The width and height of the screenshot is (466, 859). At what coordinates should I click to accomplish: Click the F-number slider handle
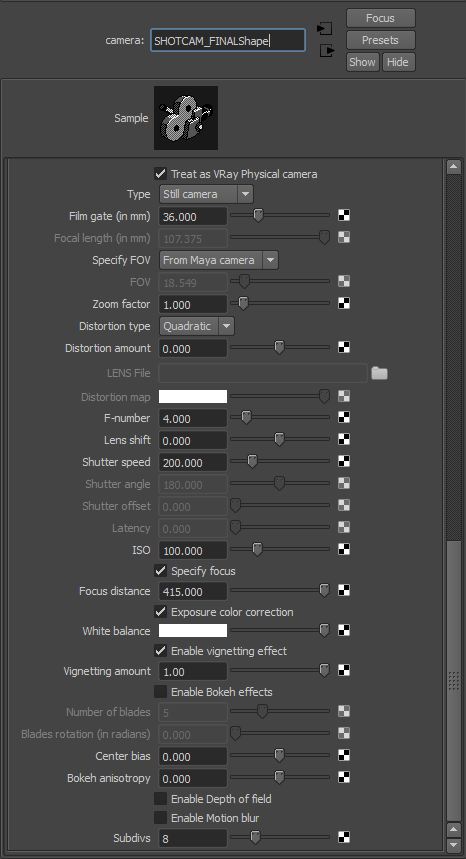(x=246, y=417)
